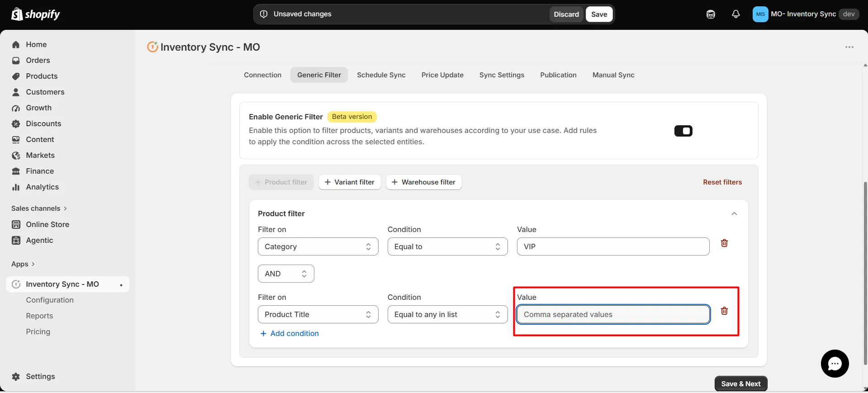This screenshot has width=868, height=393.
Task: Click the Shopify logo
Action: tap(36, 14)
